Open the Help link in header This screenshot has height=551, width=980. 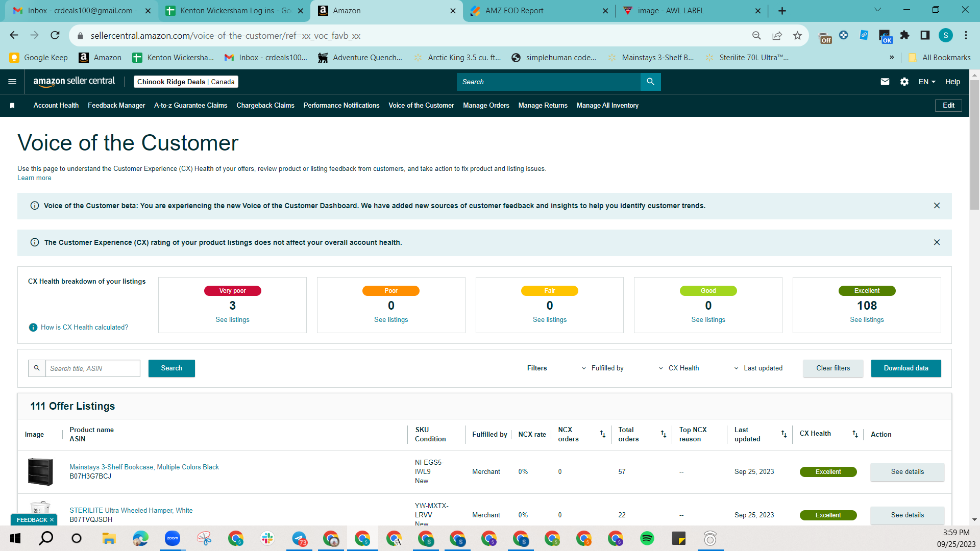[x=952, y=82]
